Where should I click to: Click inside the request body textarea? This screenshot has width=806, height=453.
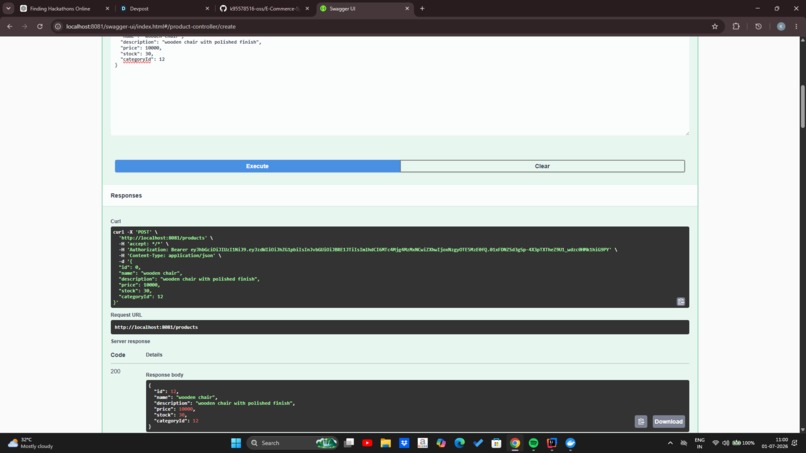pyautogui.click(x=400, y=86)
